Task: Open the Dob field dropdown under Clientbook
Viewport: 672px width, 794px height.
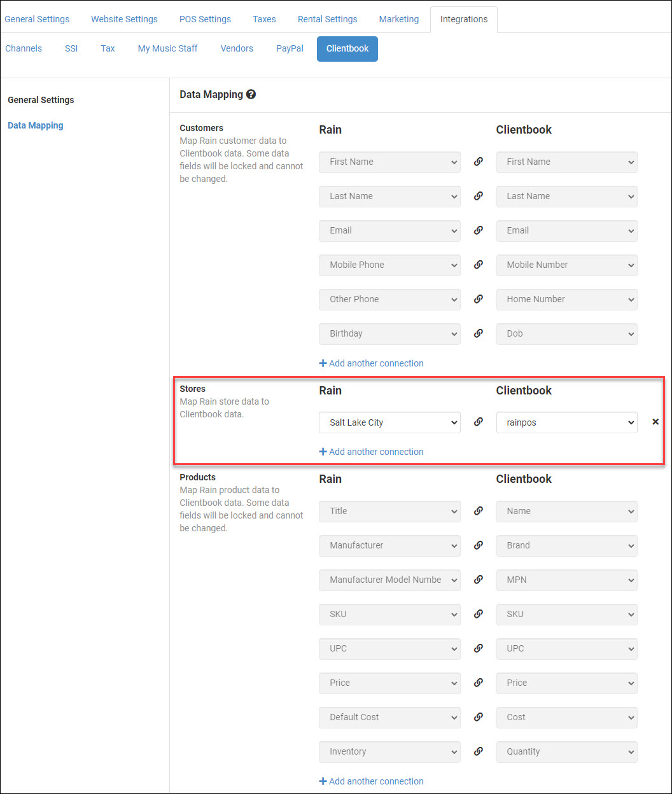Action: click(x=566, y=333)
